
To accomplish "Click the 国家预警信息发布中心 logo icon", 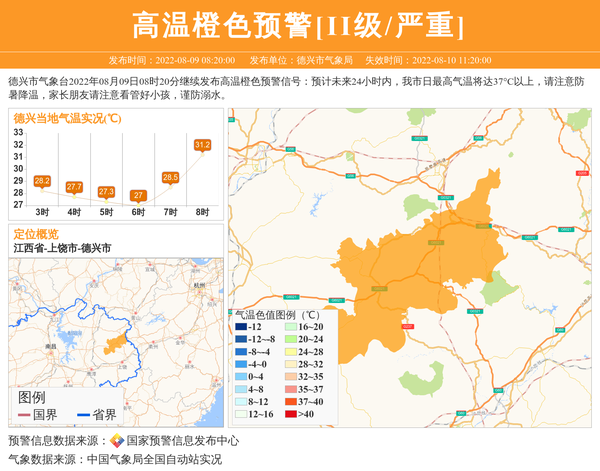I will click(x=117, y=441).
